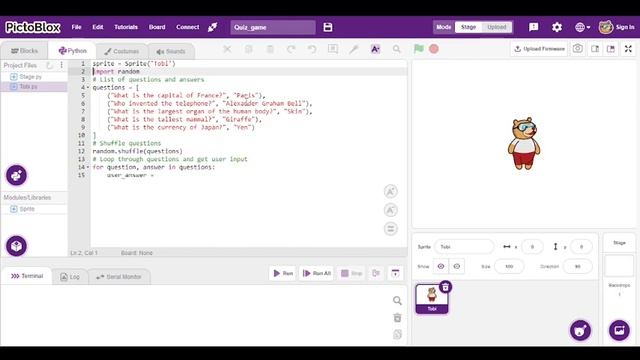Click the undo arrow icon

tap(312, 49)
